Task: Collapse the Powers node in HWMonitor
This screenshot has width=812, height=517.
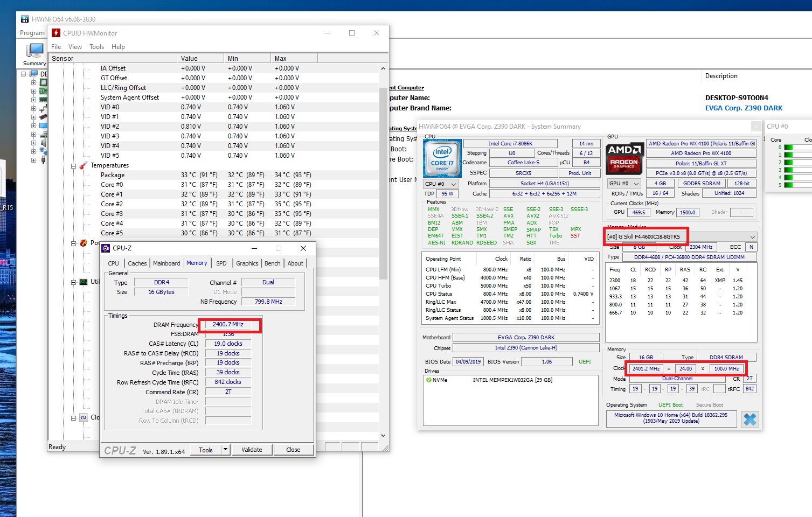Action: coord(74,243)
